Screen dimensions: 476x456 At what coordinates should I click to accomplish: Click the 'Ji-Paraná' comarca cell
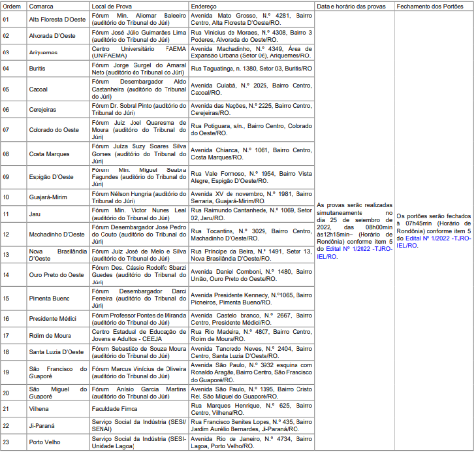tap(42, 425)
